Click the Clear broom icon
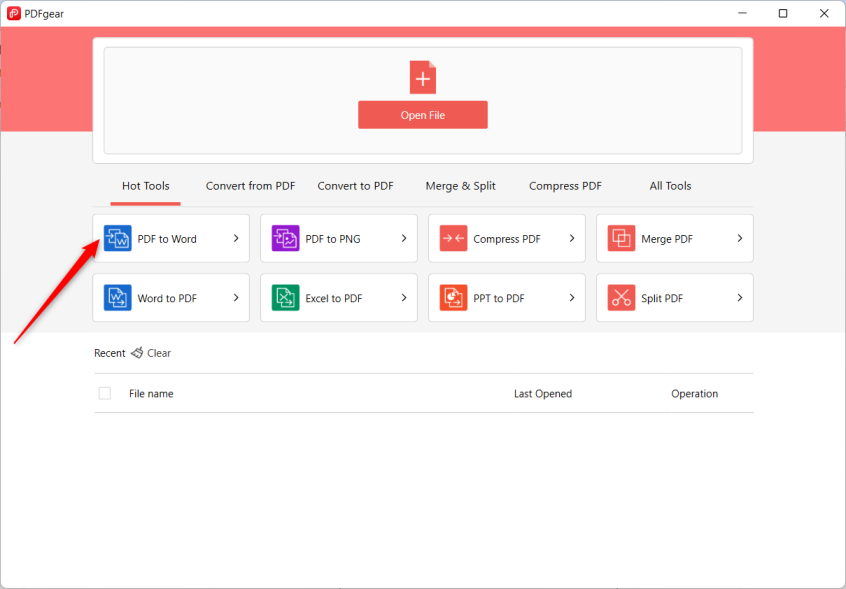 tap(137, 353)
